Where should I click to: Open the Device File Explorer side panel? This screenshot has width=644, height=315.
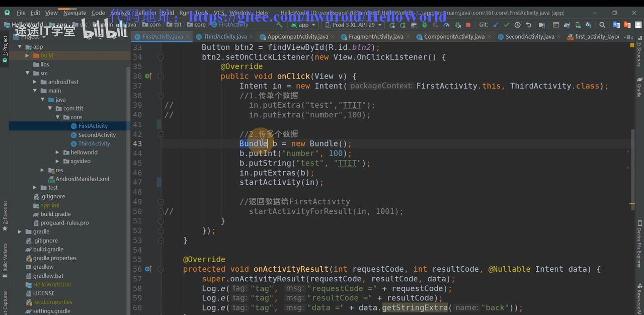click(639, 244)
